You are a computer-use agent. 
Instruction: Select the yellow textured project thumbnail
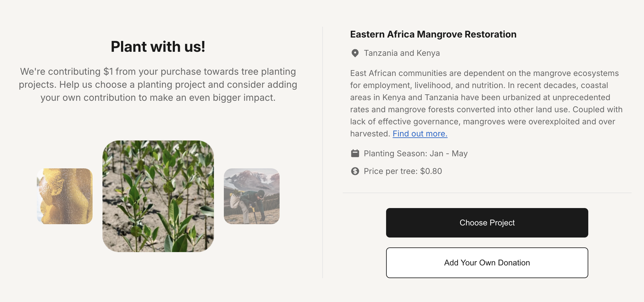(x=65, y=196)
